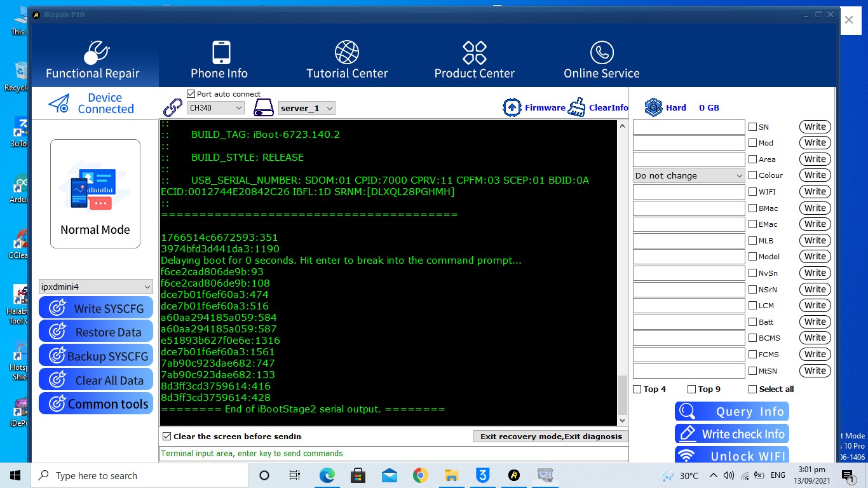Open the Windows Start menu
The width and height of the screenshot is (868, 488).
click(15, 475)
